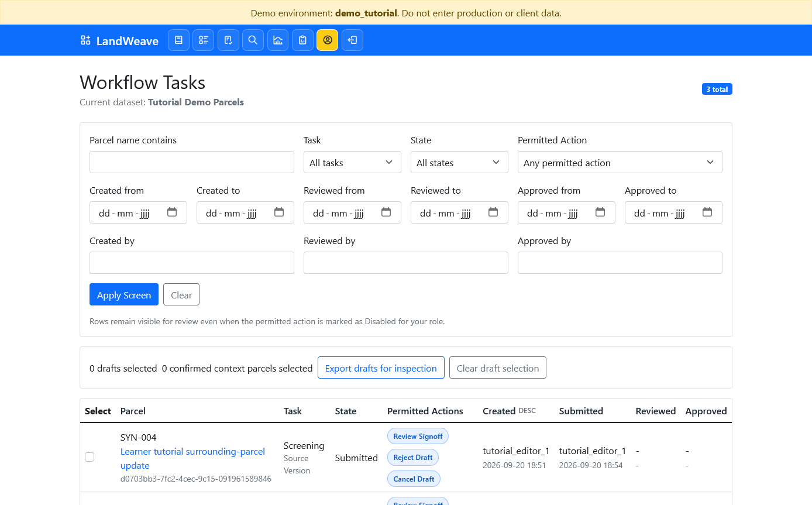Click the Parcel column header
Viewport: 812px width, 505px height.
(x=133, y=411)
